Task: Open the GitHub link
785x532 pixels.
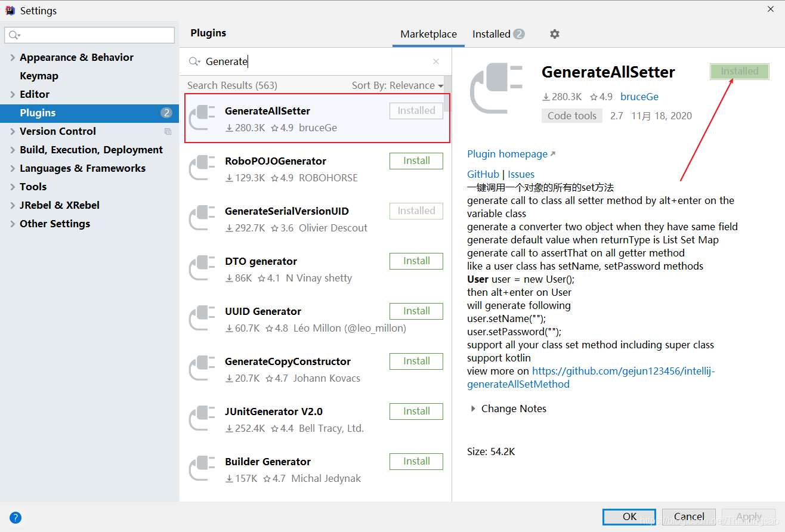Action: [483, 174]
